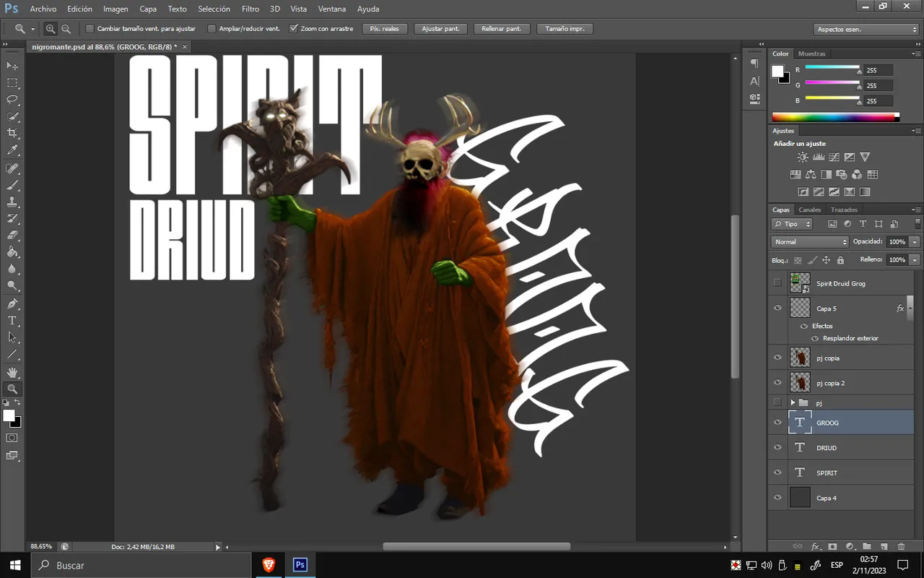Open Windows Start menu
The image size is (924, 578).
coord(15,565)
